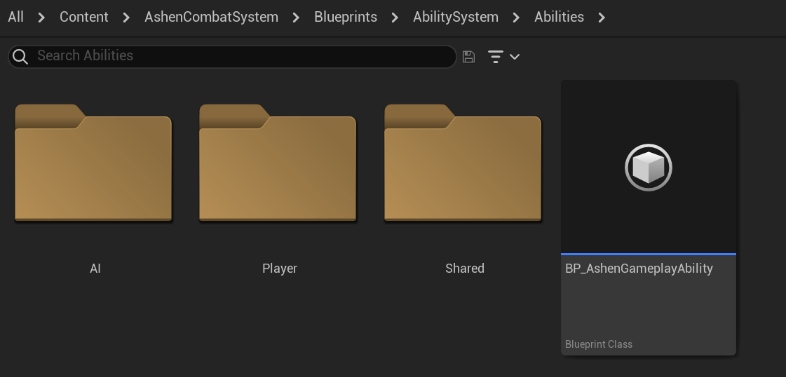786x377 pixels.
Task: Go to the Blueprints breadcrumb
Action: pos(345,17)
